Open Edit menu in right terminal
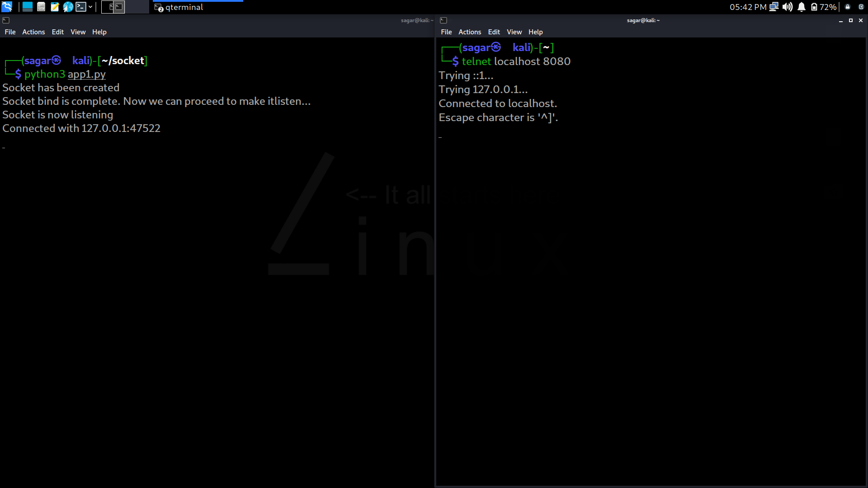The height and width of the screenshot is (488, 868). click(x=494, y=32)
